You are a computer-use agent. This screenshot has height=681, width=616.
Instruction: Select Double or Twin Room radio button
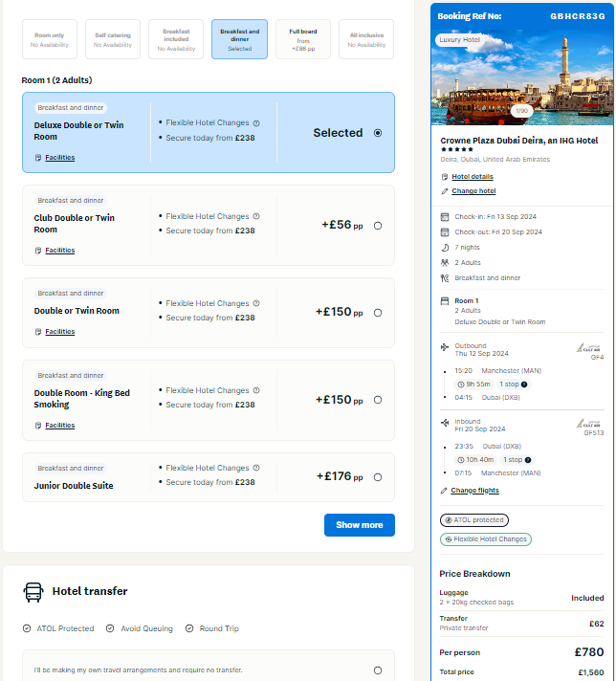click(x=378, y=313)
